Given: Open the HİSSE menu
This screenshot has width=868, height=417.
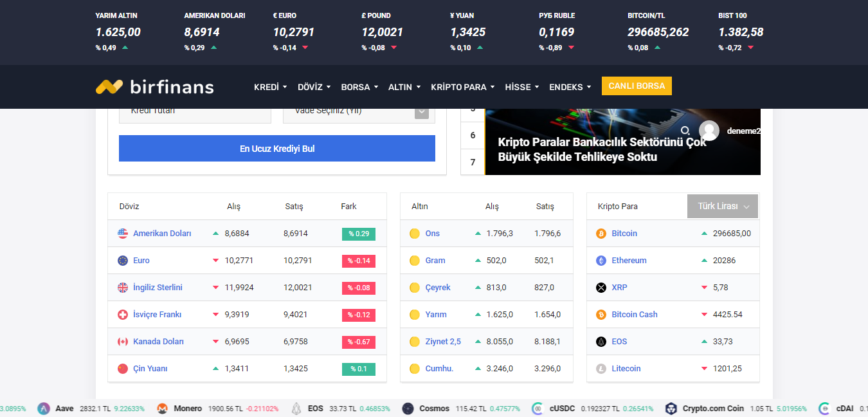Looking at the screenshot, I should pyautogui.click(x=522, y=87).
